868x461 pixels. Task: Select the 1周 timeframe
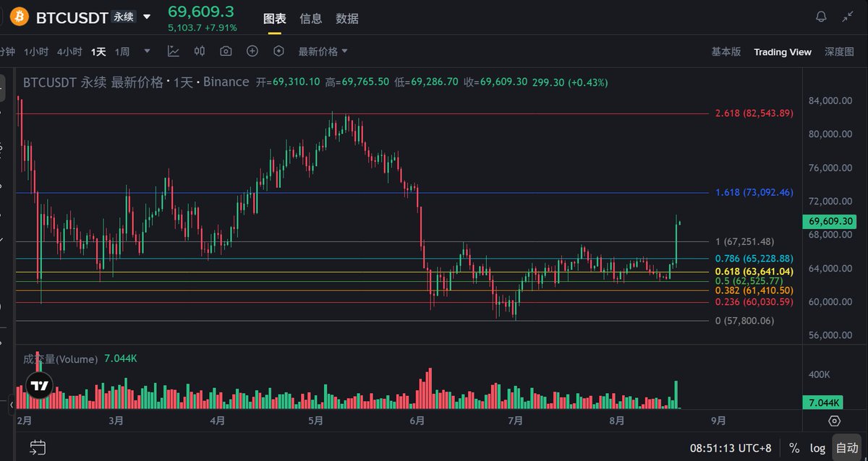[122, 51]
